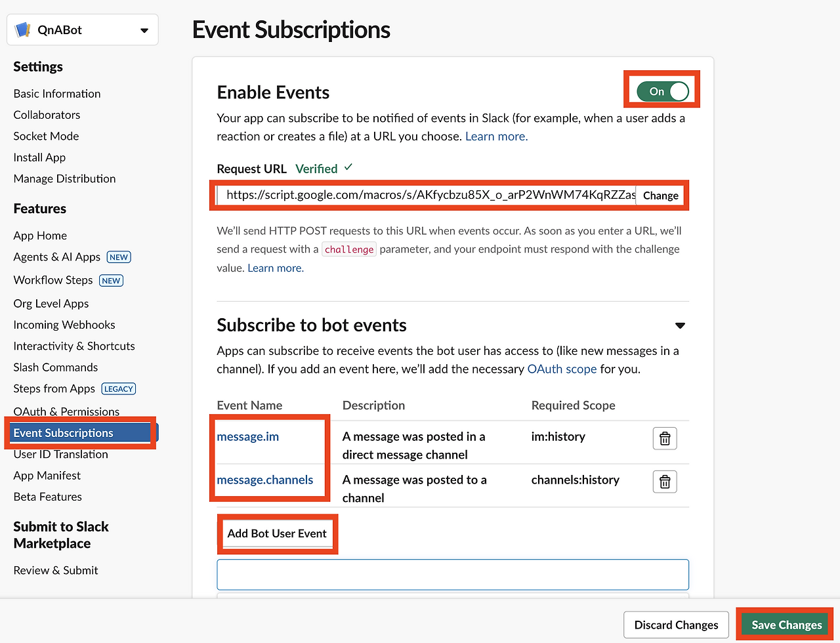Viewport: 840px width, 643px height.
Task: Open App Home feature page
Action: click(40, 236)
